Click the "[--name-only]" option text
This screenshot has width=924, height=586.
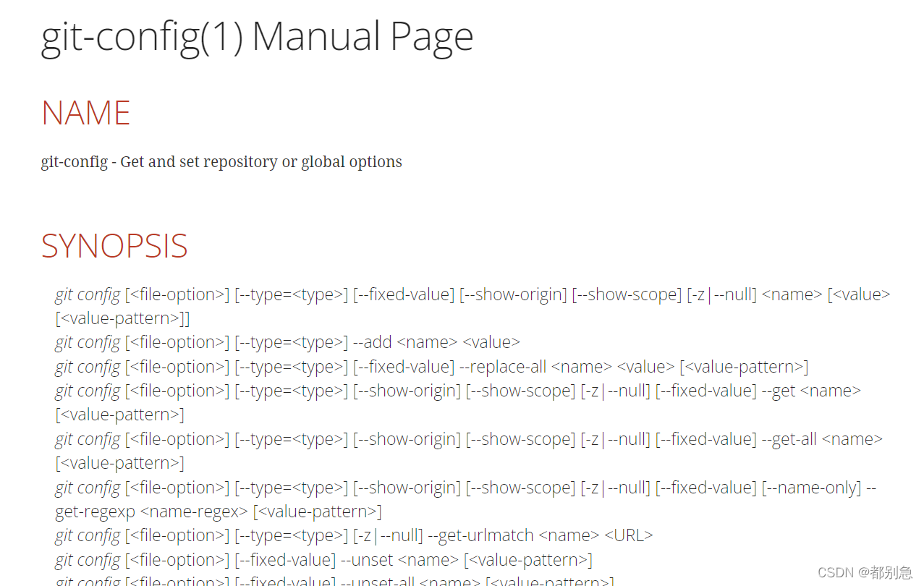pos(811,488)
